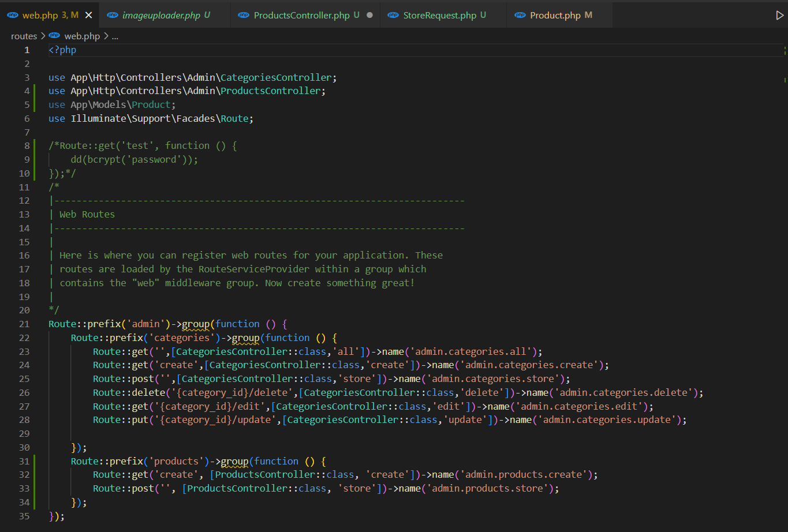Click the routes folder breadcrumb
The width and height of the screenshot is (788, 532).
(24, 36)
